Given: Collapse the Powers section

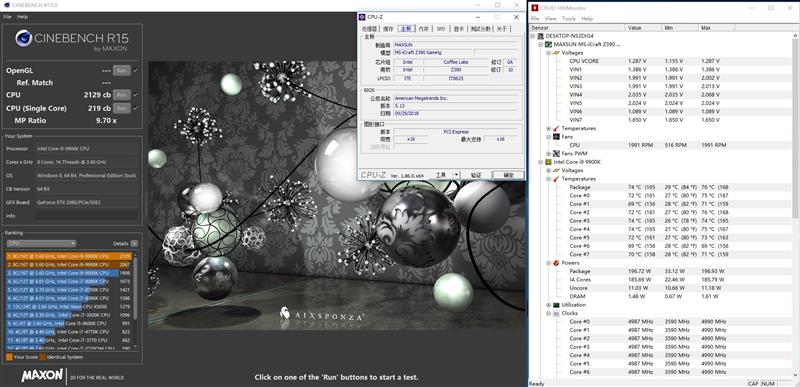Looking at the screenshot, I should (548, 263).
